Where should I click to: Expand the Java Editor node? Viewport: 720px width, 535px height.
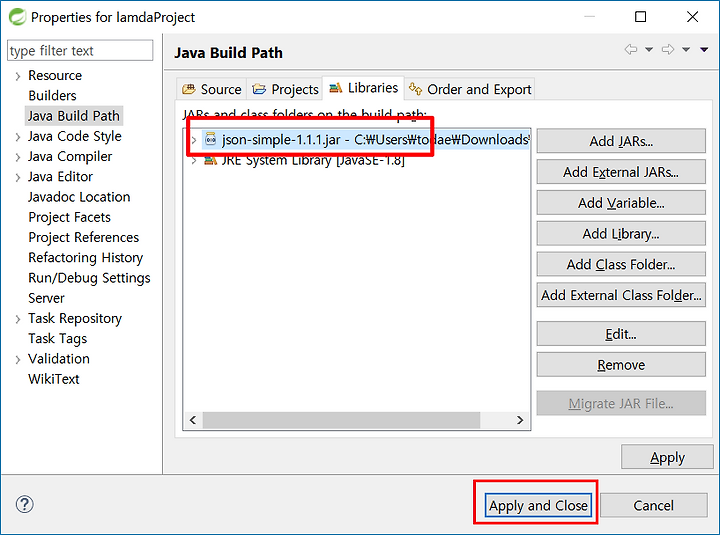click(18, 177)
